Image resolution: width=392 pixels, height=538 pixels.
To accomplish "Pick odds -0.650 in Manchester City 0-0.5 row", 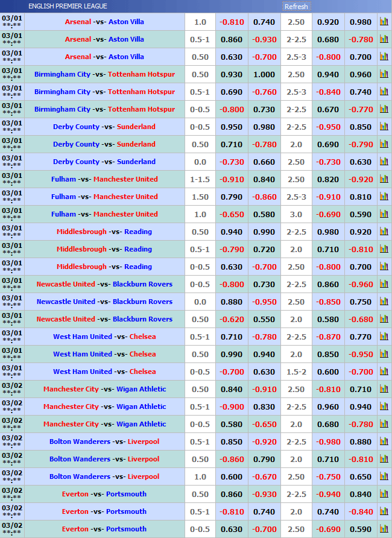I will [x=264, y=425].
